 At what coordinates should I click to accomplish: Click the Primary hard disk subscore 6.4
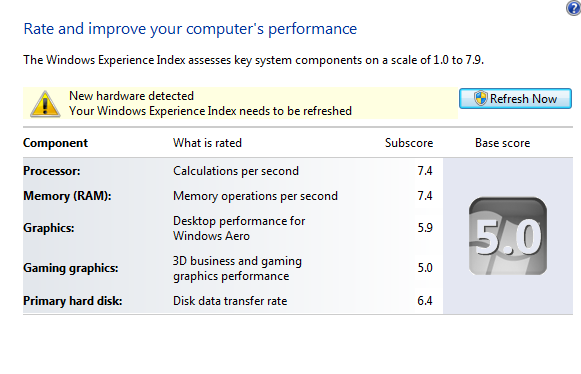click(x=425, y=301)
